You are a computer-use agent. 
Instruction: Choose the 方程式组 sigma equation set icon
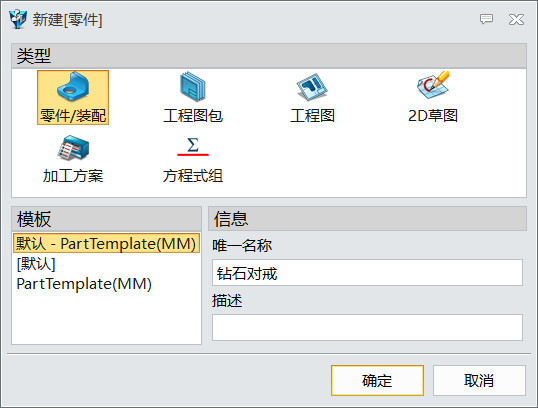tap(193, 147)
